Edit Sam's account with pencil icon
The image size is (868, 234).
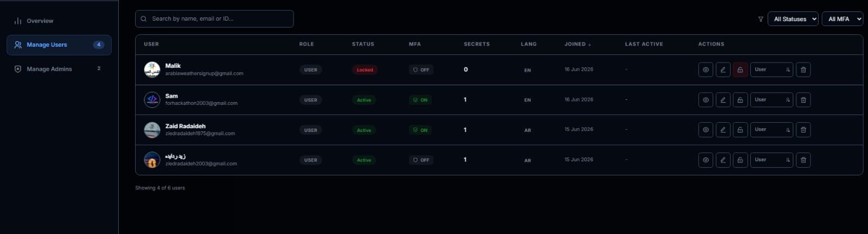723,100
